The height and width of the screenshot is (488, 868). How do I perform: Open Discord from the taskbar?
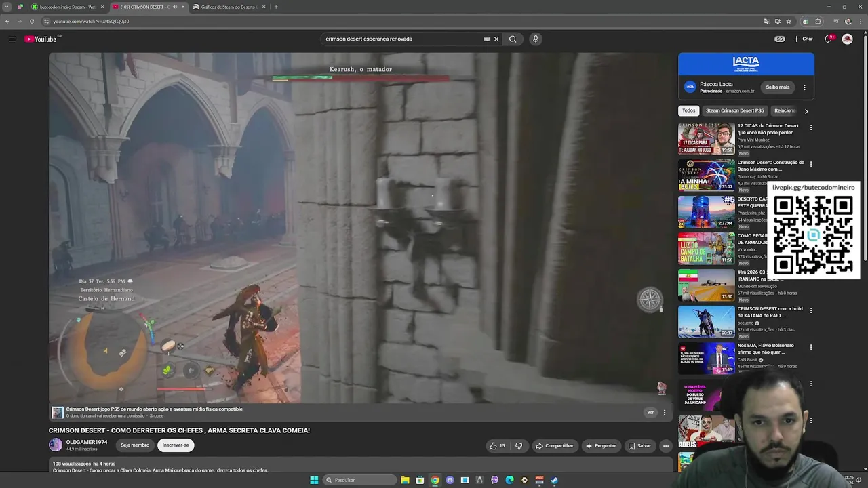click(x=450, y=480)
